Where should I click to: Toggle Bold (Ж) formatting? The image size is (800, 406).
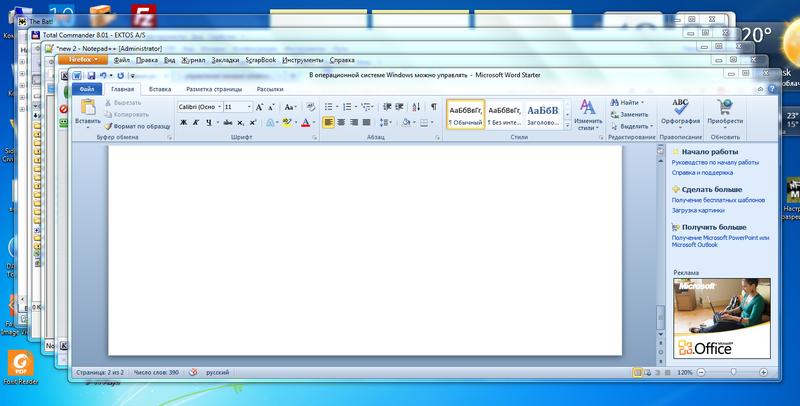click(184, 122)
